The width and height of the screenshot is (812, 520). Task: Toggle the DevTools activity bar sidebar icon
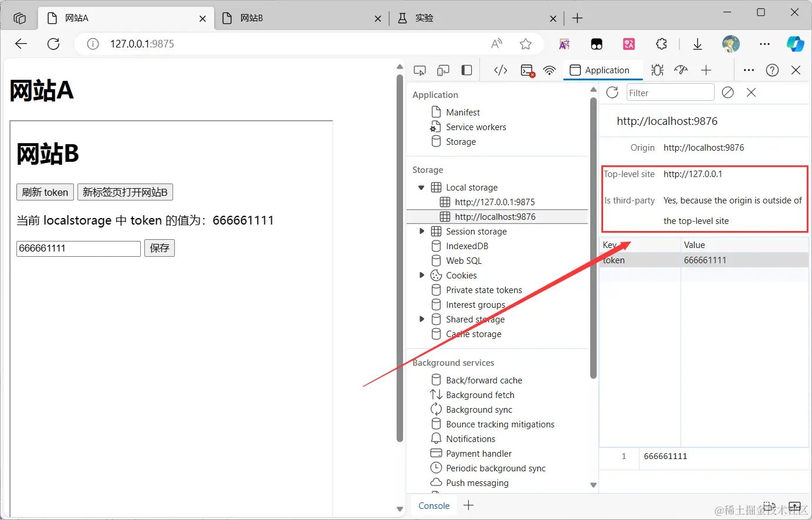coord(466,70)
